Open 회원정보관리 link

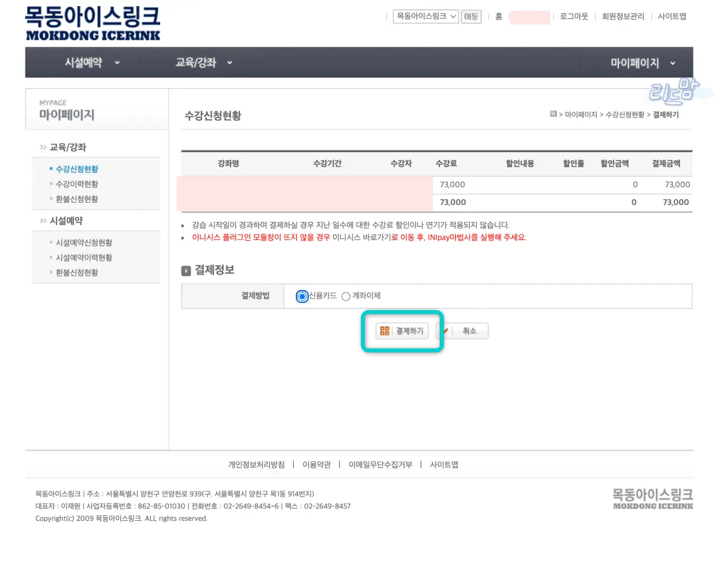(623, 17)
